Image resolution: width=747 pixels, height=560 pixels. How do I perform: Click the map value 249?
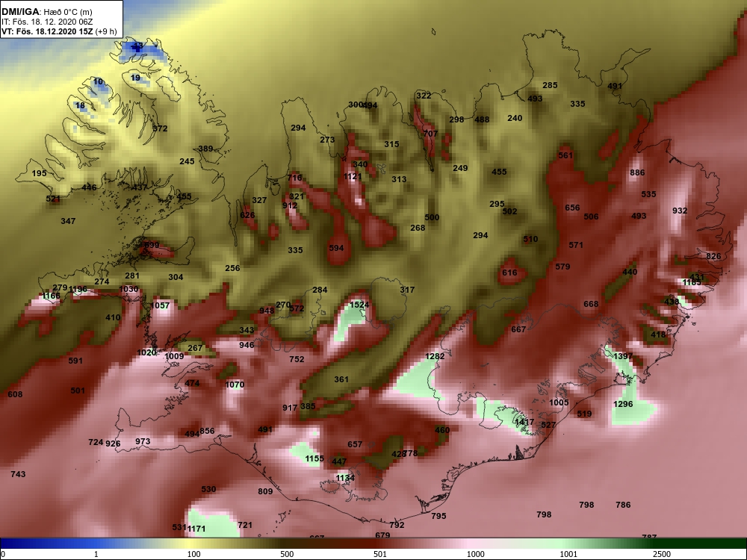click(x=460, y=168)
